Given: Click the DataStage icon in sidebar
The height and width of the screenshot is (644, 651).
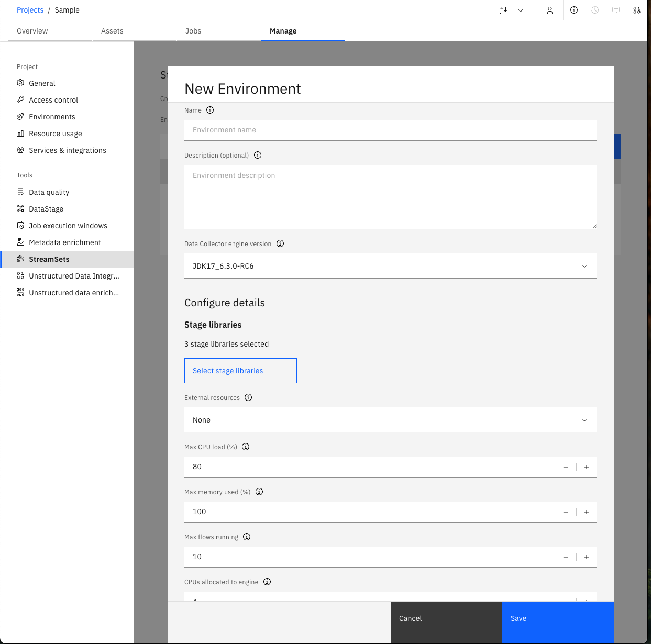Looking at the screenshot, I should pos(20,208).
